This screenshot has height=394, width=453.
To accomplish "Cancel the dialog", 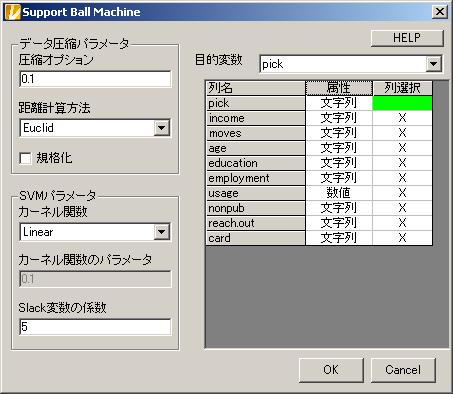I will pos(403,370).
